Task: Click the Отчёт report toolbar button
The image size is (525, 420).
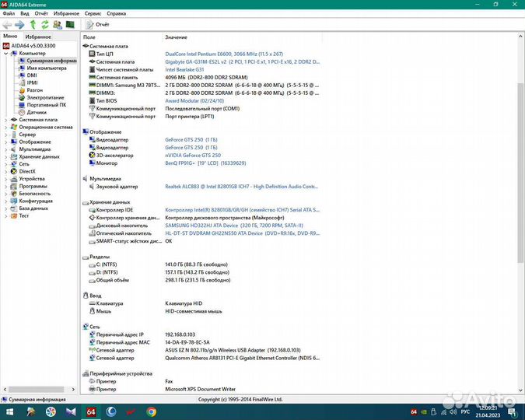Action: coord(97,24)
